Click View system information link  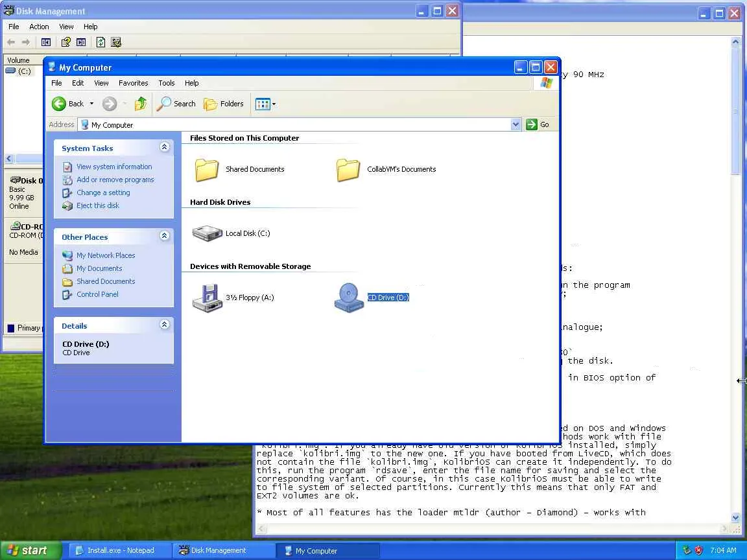[x=114, y=167]
